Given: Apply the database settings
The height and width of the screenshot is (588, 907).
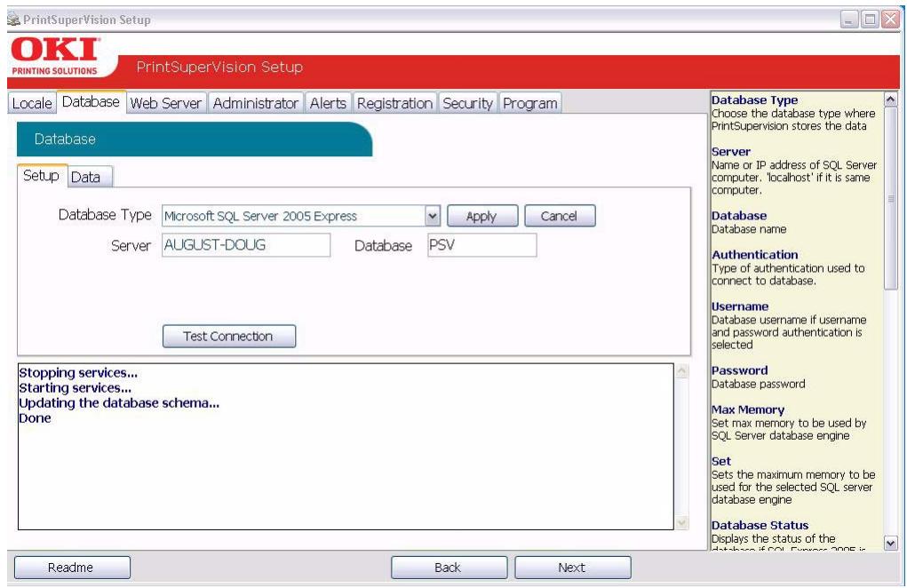Looking at the screenshot, I should (x=481, y=216).
